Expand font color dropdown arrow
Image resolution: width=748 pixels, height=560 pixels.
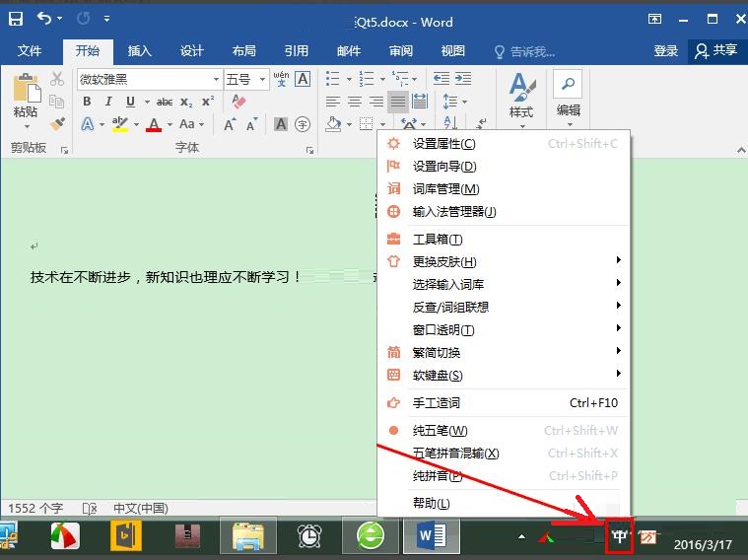(x=170, y=124)
